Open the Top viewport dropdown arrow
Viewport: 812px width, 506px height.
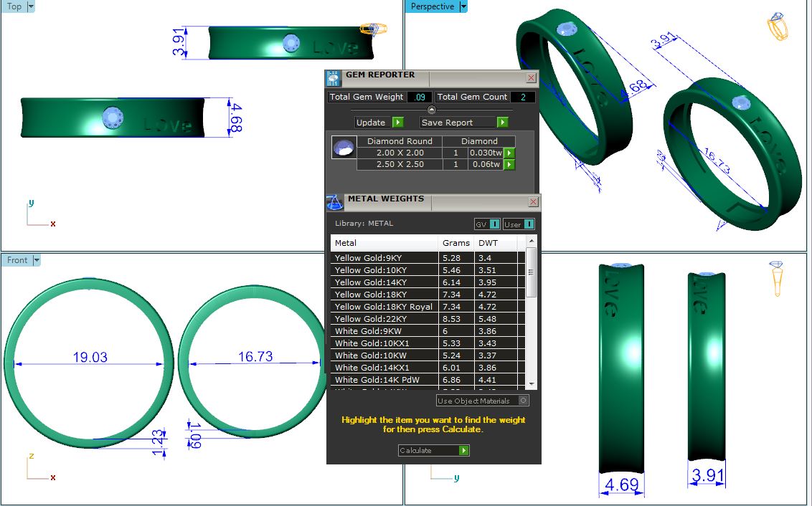coord(30,6)
